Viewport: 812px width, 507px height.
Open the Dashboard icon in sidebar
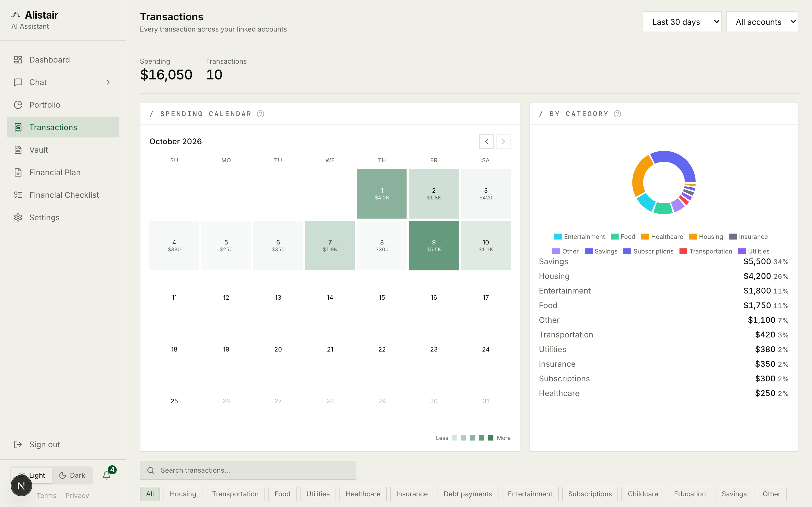[18, 60]
